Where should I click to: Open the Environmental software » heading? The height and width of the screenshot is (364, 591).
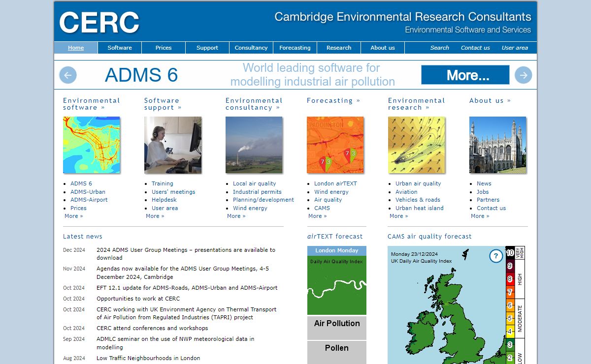[92, 104]
